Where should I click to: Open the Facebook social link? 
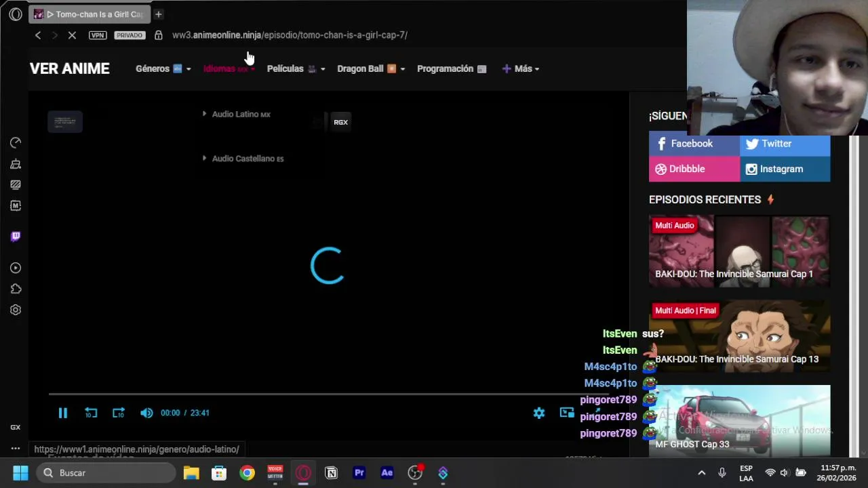[x=694, y=144]
